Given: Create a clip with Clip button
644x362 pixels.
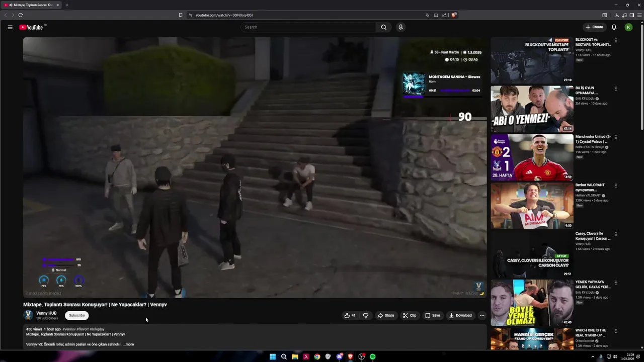Looking at the screenshot, I should pyautogui.click(x=410, y=315).
